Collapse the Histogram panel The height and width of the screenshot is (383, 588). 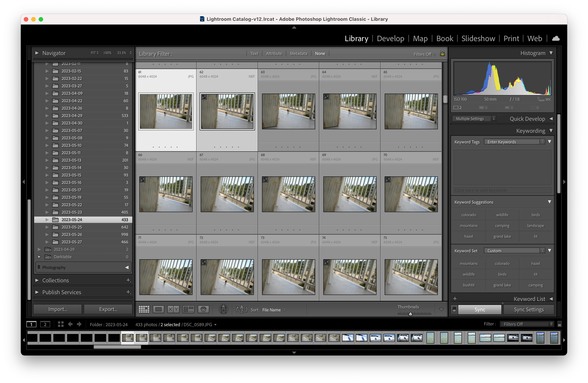coord(551,53)
